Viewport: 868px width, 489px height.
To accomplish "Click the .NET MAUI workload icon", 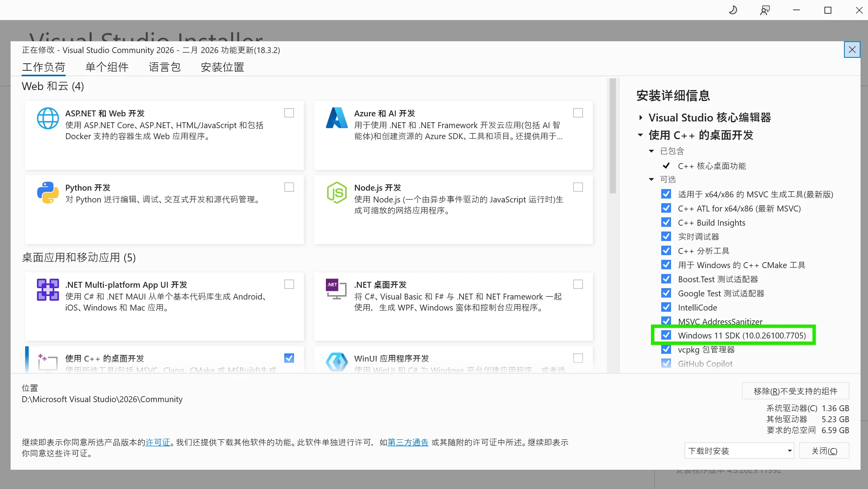I will (x=48, y=290).
